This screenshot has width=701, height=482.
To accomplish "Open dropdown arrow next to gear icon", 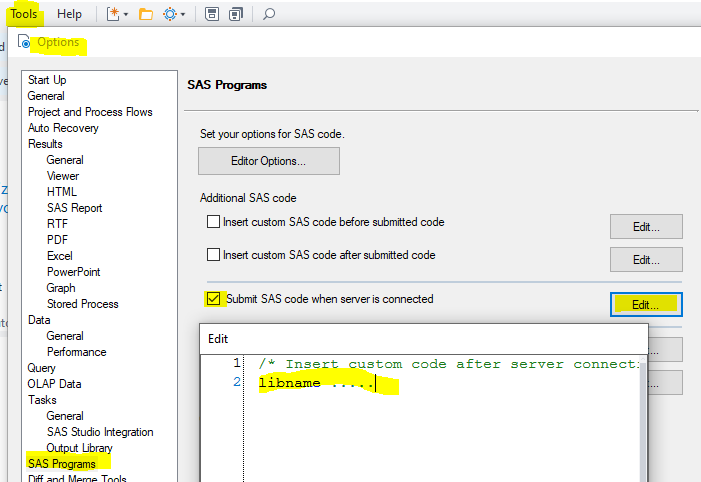I will [x=183, y=14].
